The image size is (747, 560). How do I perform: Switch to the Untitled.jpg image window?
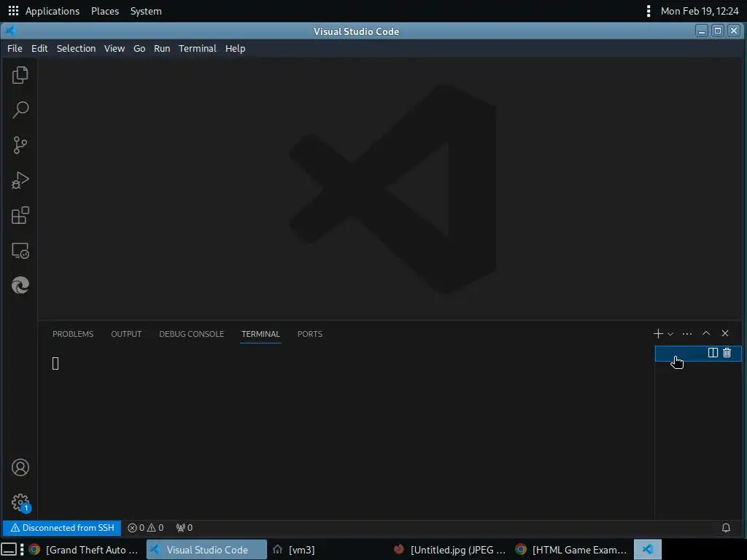click(x=449, y=550)
